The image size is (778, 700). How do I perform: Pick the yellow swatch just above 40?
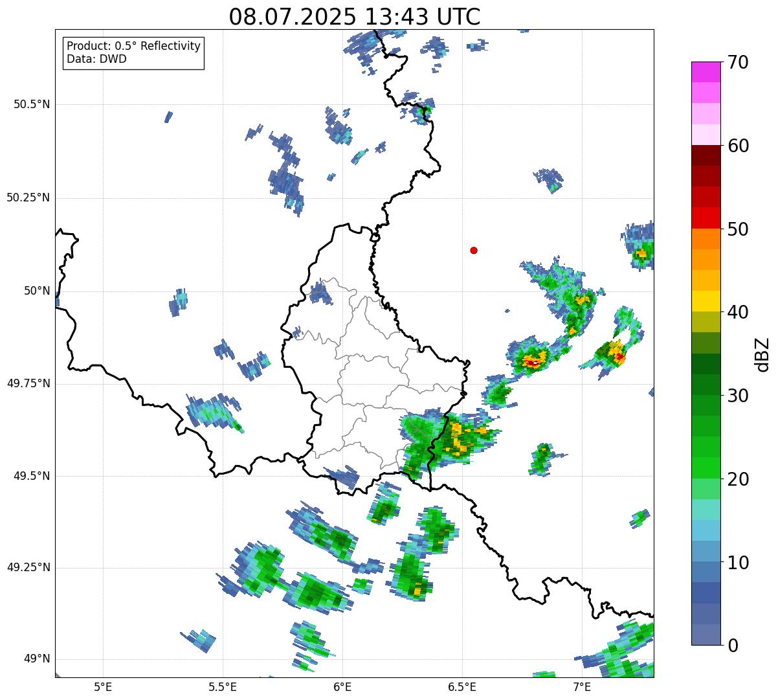click(x=706, y=301)
